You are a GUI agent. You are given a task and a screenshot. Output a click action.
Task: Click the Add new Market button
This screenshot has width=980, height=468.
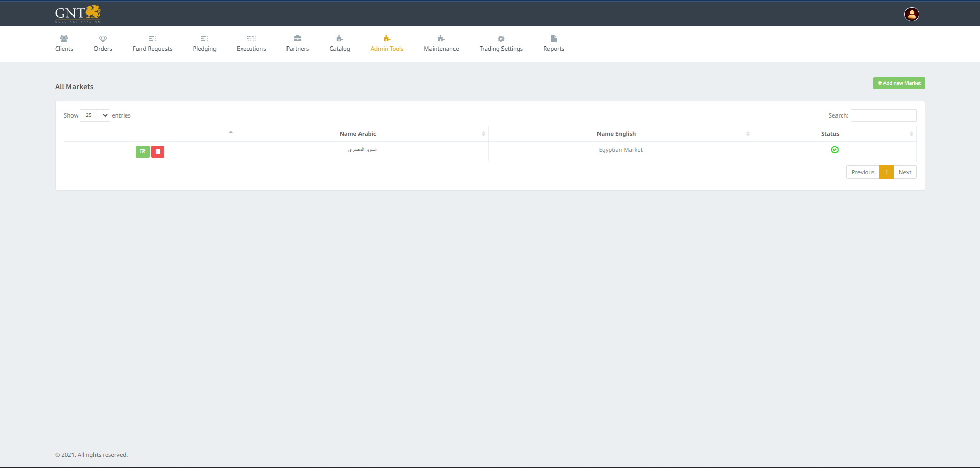(x=899, y=83)
